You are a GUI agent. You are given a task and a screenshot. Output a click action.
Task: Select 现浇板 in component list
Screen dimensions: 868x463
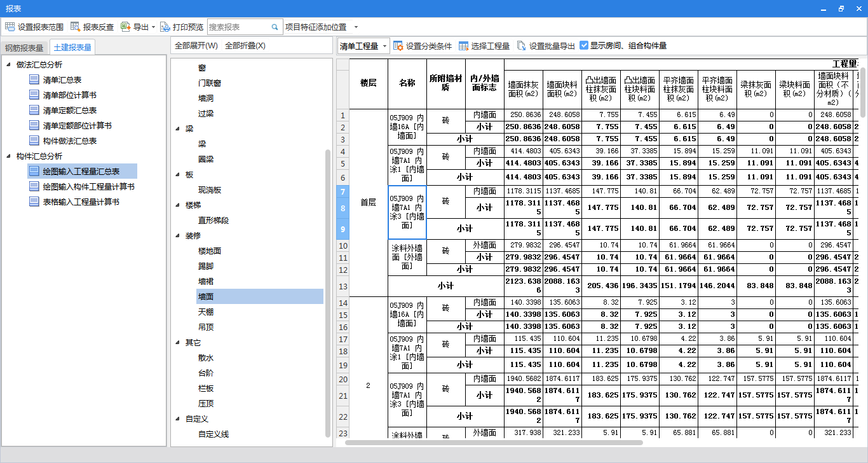pyautogui.click(x=210, y=190)
